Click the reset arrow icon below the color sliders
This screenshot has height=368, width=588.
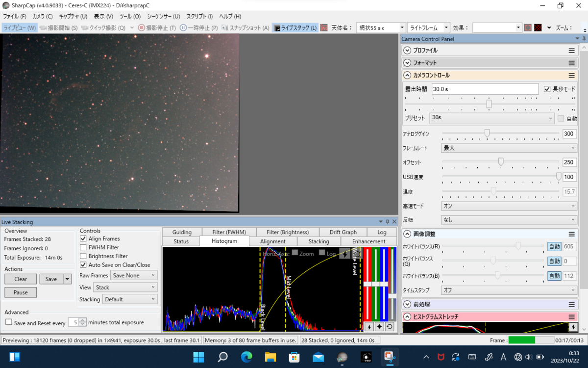[390, 327]
